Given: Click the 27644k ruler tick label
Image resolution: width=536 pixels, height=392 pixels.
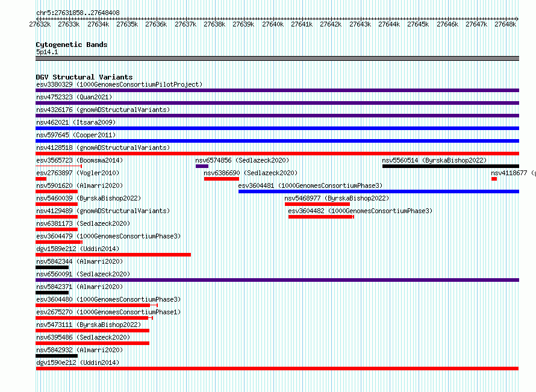Looking at the screenshot, I should pyautogui.click(x=389, y=24).
